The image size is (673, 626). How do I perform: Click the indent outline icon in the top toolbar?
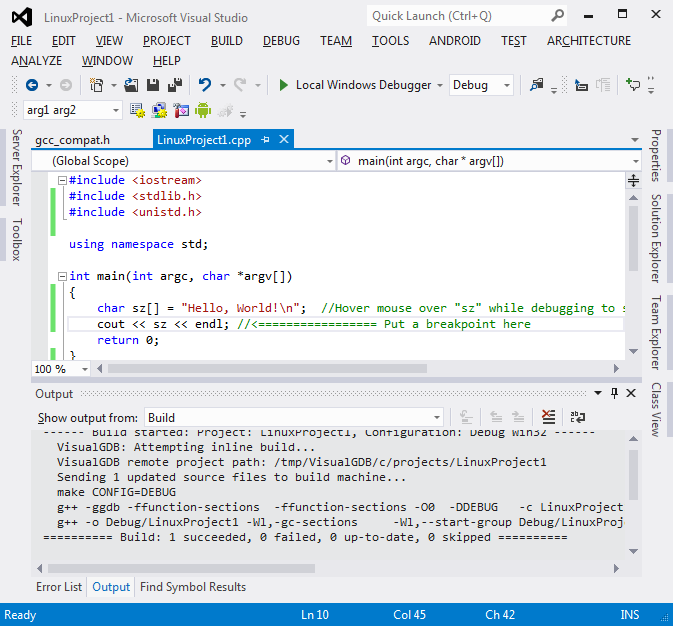click(581, 85)
